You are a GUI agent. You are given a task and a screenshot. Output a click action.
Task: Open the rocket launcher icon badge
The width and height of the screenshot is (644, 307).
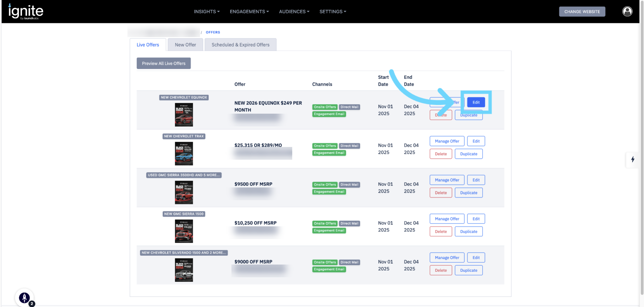pos(25,298)
